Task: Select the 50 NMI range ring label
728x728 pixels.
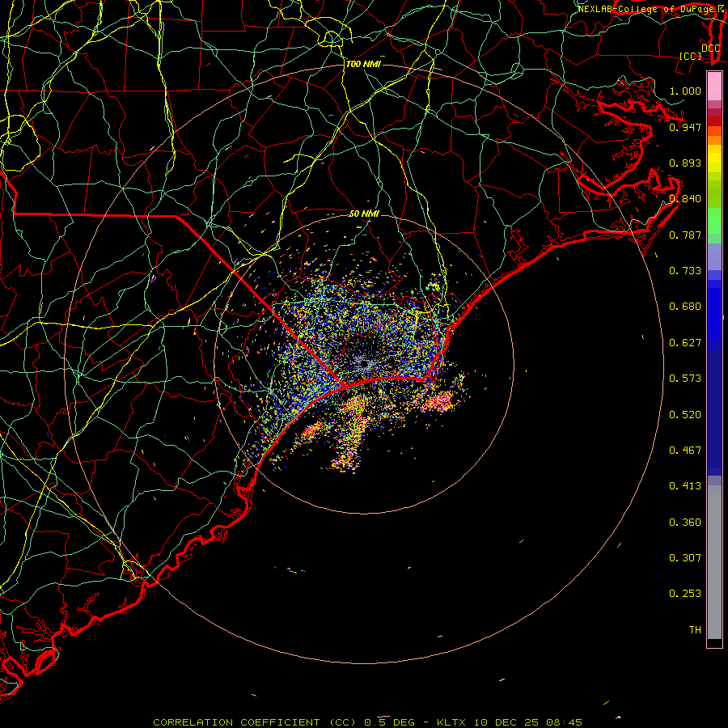Action: (364, 214)
